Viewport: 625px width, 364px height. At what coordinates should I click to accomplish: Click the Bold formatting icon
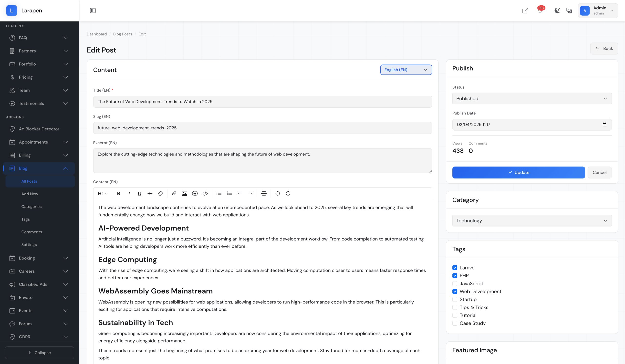tap(119, 193)
